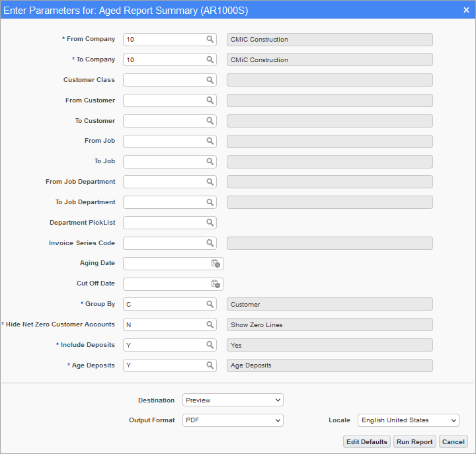Click inside the To Customer input field
Viewport: 476px width, 454px height.
click(x=165, y=121)
